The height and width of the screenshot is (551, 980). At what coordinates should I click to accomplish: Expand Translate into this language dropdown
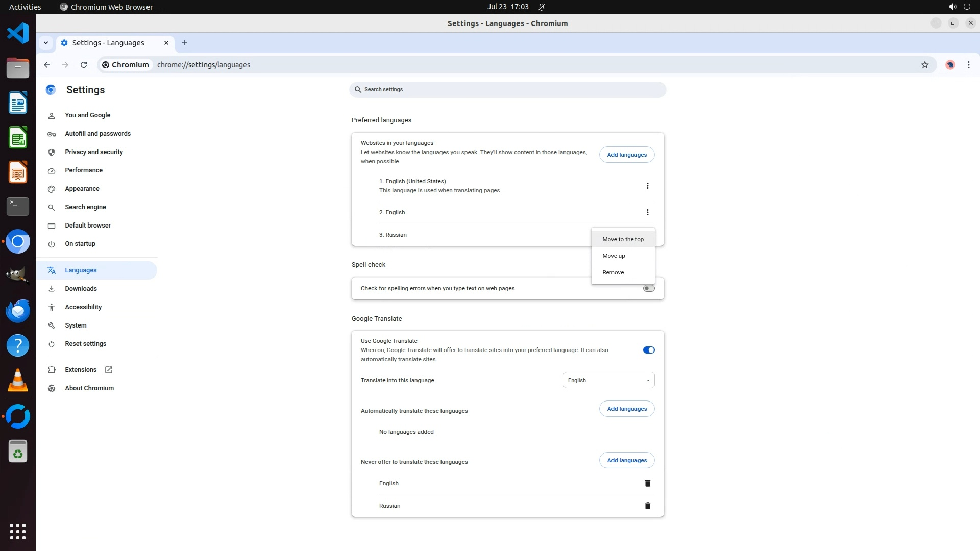[608, 380]
